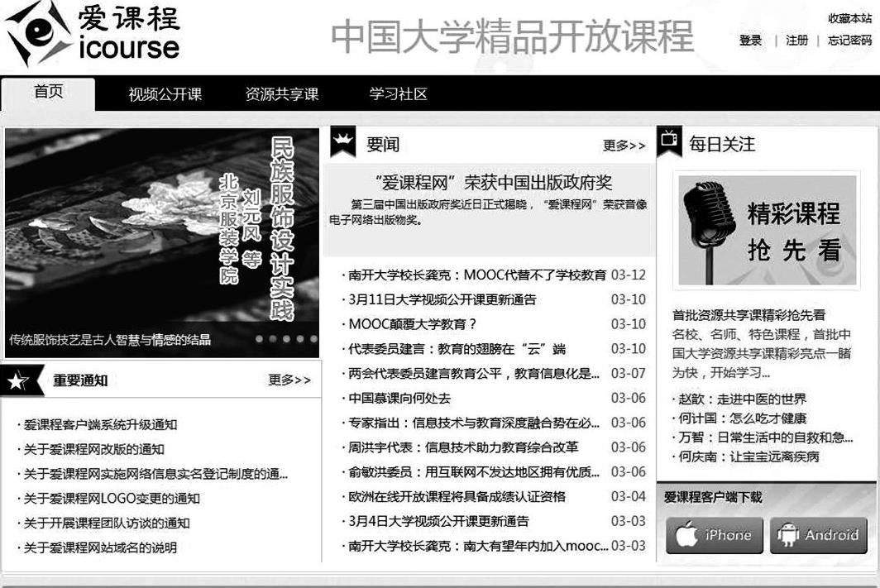Select the last carousel dot on banner
Image resolution: width=880 pixels, height=588 pixels.
pyautogui.click(x=313, y=339)
